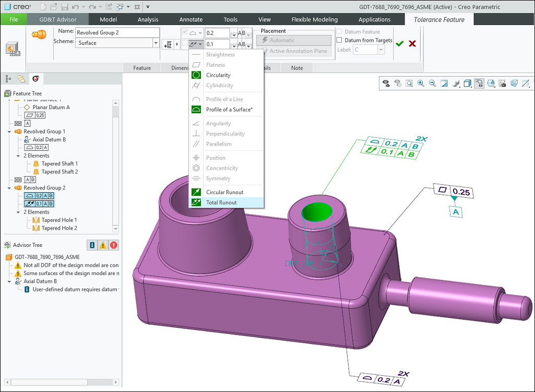Click the add tolerance row icon

[168, 44]
